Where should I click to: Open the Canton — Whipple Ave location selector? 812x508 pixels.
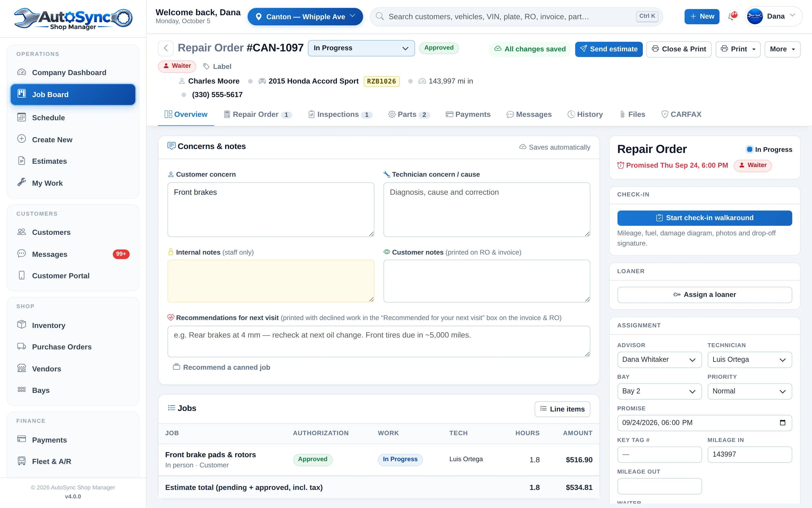click(x=305, y=16)
